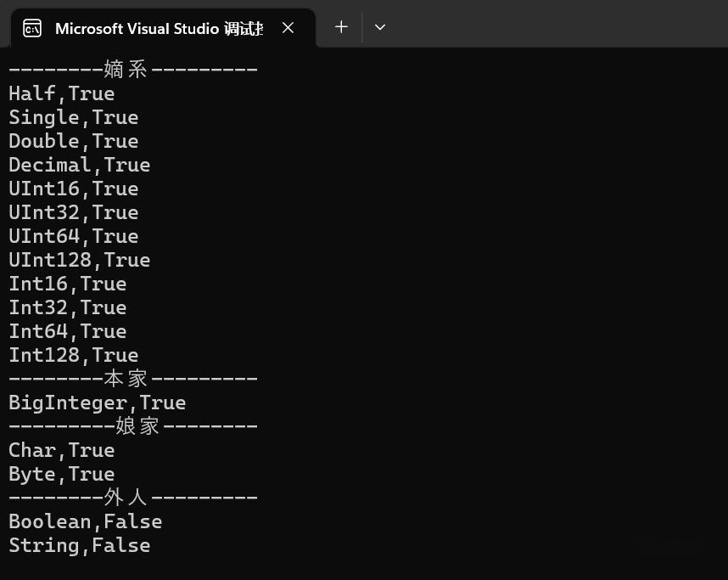
Task: Click the "UInt128,True" output line
Action: (79, 260)
